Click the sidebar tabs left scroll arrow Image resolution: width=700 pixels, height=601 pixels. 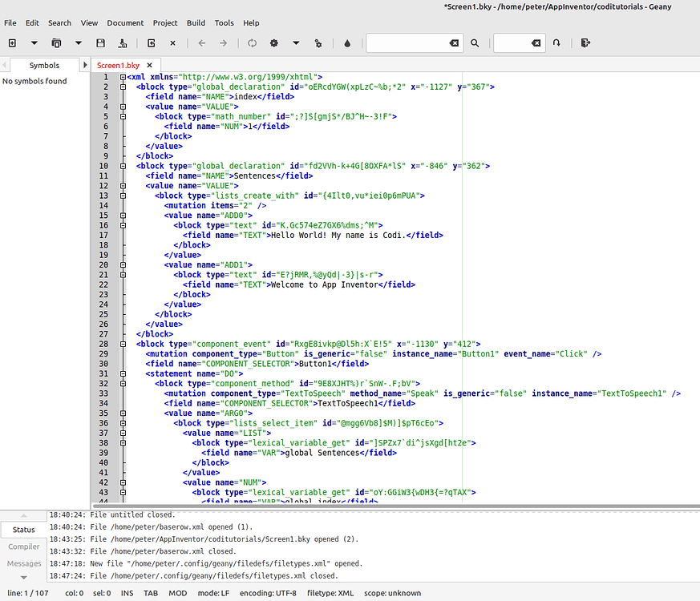pos(5,65)
